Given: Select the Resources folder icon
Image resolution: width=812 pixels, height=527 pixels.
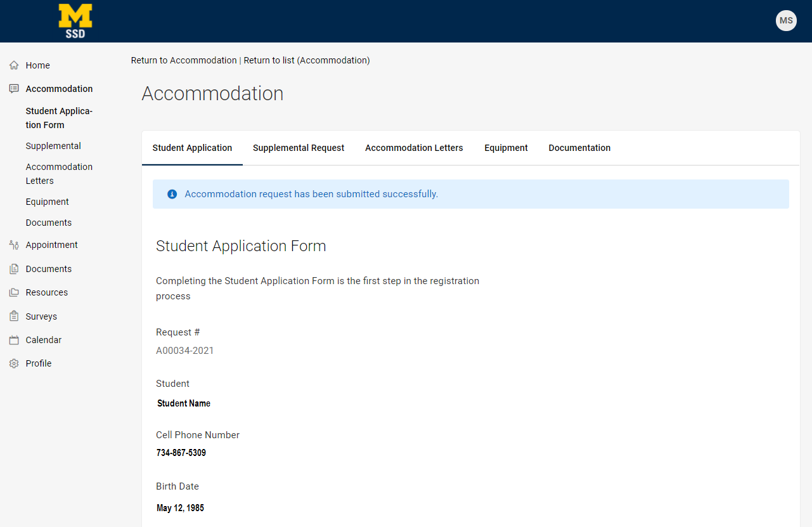Looking at the screenshot, I should [13, 292].
